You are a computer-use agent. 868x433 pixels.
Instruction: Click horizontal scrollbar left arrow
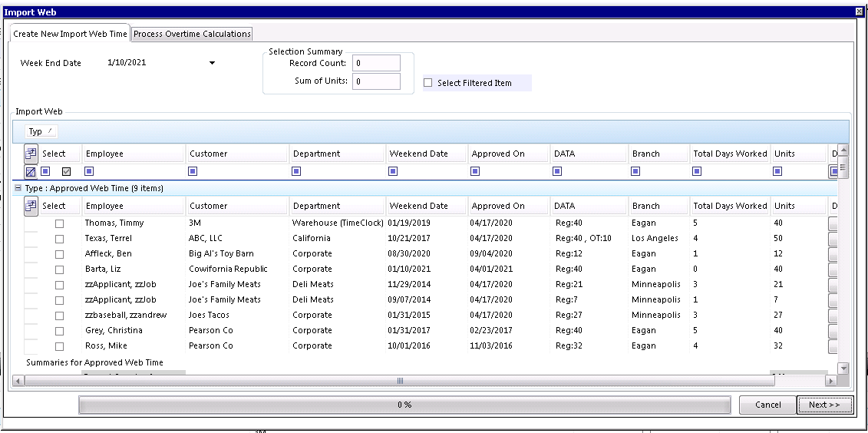[18, 381]
